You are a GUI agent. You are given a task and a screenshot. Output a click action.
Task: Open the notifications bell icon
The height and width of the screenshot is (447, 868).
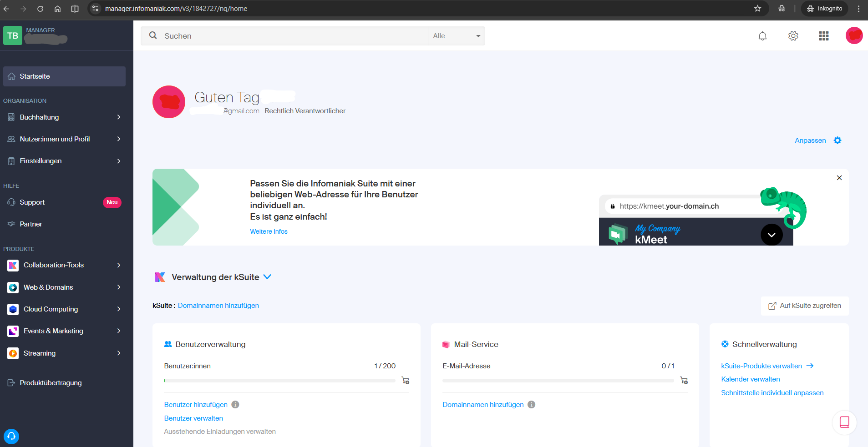762,35
